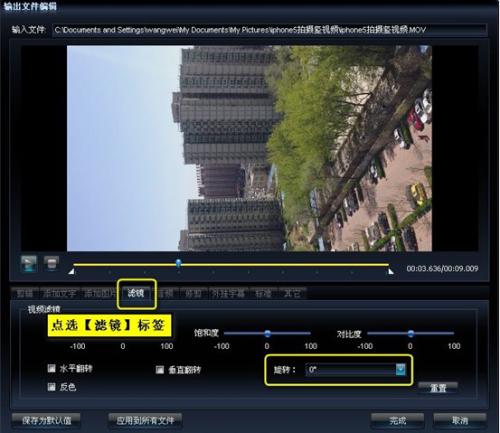Click the video preview image
This screenshot has height=433, width=500.
pos(249,148)
